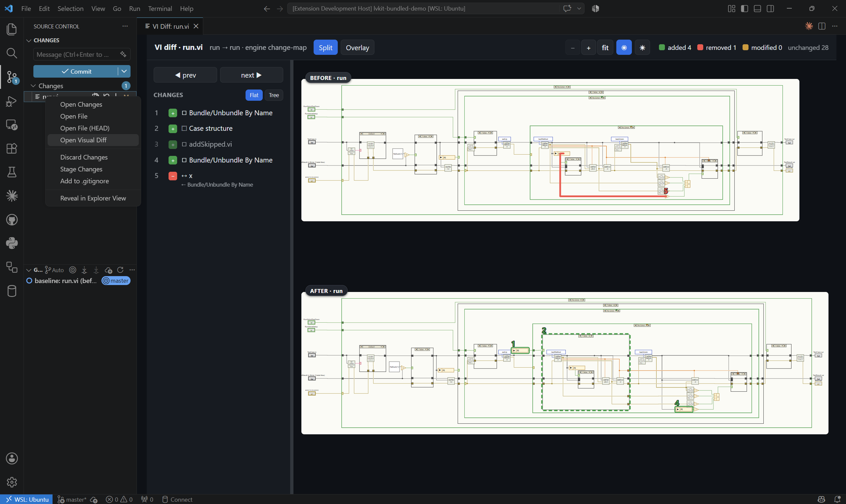The image size is (846, 504).
Task: Choose Open Visual Diff from context menu
Action: pos(93,140)
